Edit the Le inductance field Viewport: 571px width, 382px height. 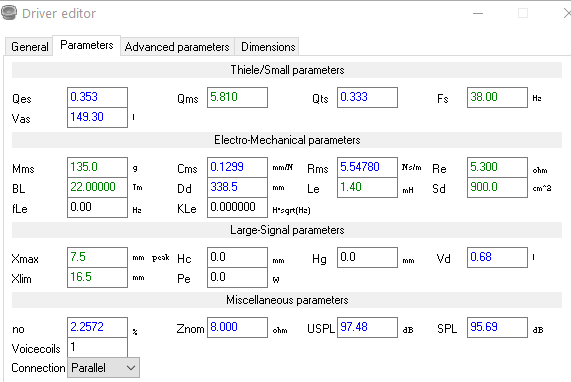click(367, 187)
